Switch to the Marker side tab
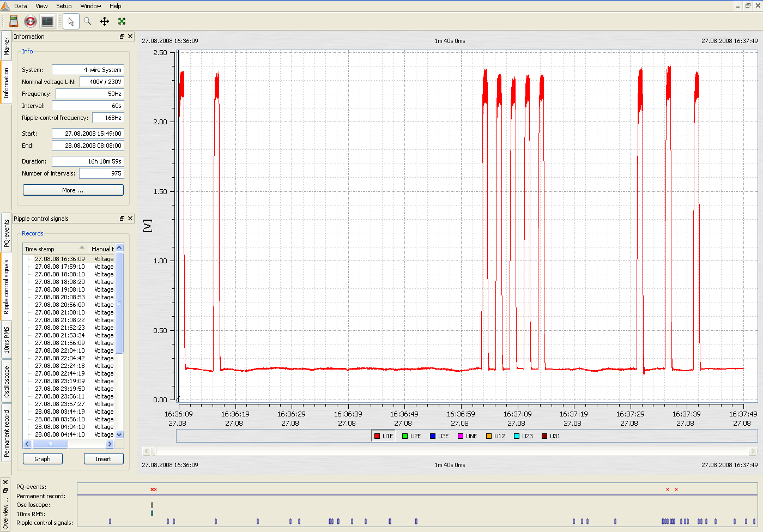Image resolution: width=763 pixels, height=532 pixels. pos(6,45)
